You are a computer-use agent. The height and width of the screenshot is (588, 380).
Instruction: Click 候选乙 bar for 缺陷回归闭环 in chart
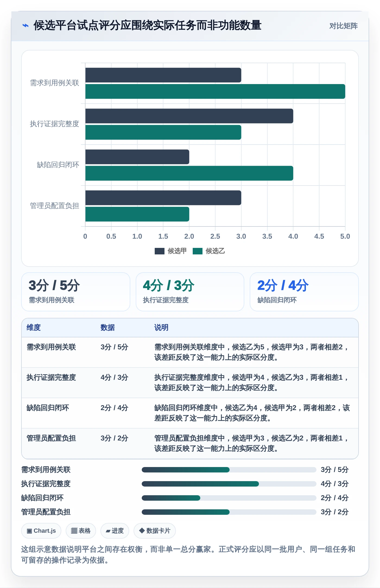pyautogui.click(x=189, y=173)
